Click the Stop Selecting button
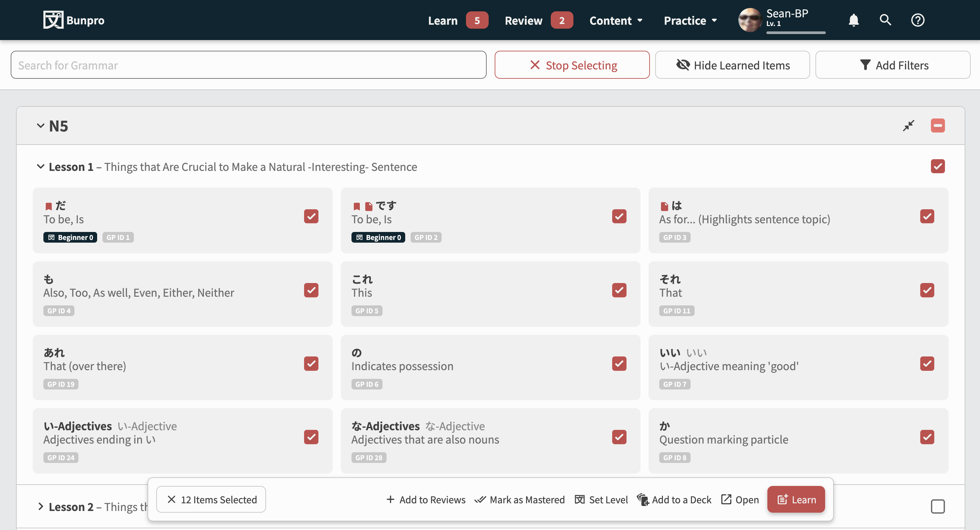 [x=572, y=65]
